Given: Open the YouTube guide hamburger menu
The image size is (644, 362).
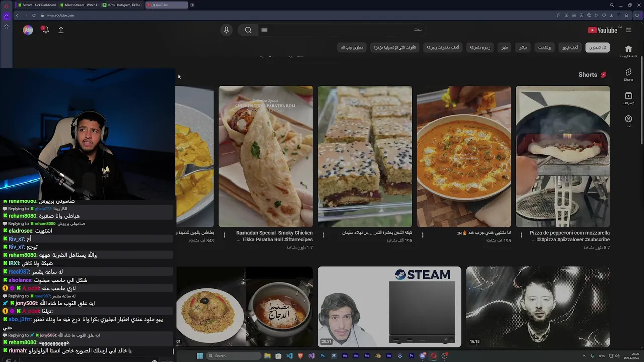Looking at the screenshot, I should (628, 30).
